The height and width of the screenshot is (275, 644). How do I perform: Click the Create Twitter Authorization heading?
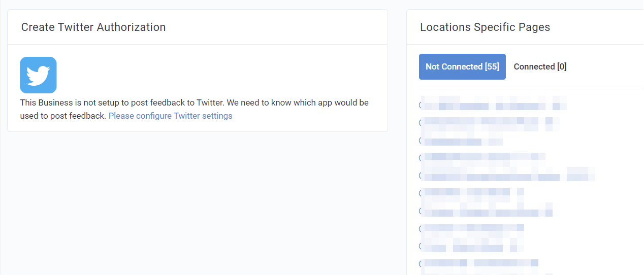(x=93, y=27)
